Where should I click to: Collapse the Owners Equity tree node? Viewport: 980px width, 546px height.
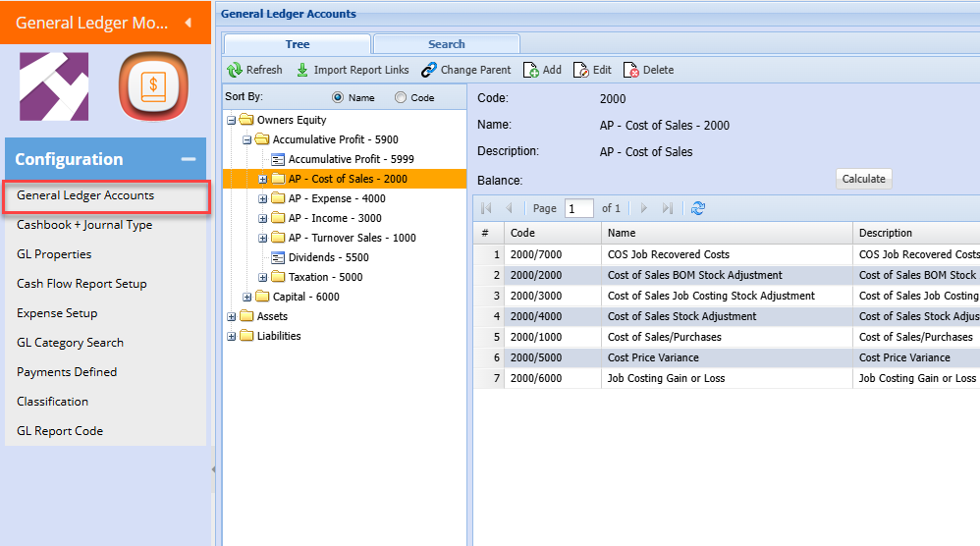pos(232,121)
